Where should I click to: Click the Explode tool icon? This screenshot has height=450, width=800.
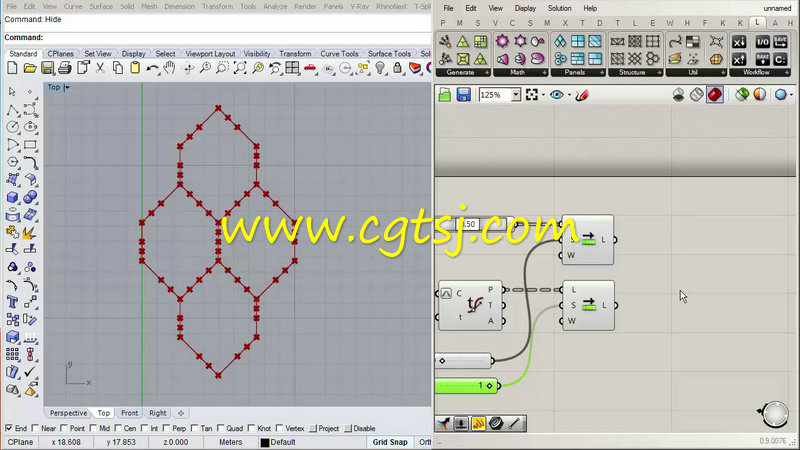(30, 232)
